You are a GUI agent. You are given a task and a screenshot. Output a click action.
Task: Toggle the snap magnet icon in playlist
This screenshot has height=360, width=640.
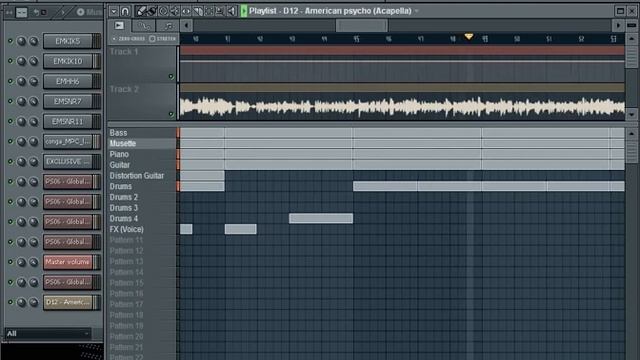pos(125,11)
